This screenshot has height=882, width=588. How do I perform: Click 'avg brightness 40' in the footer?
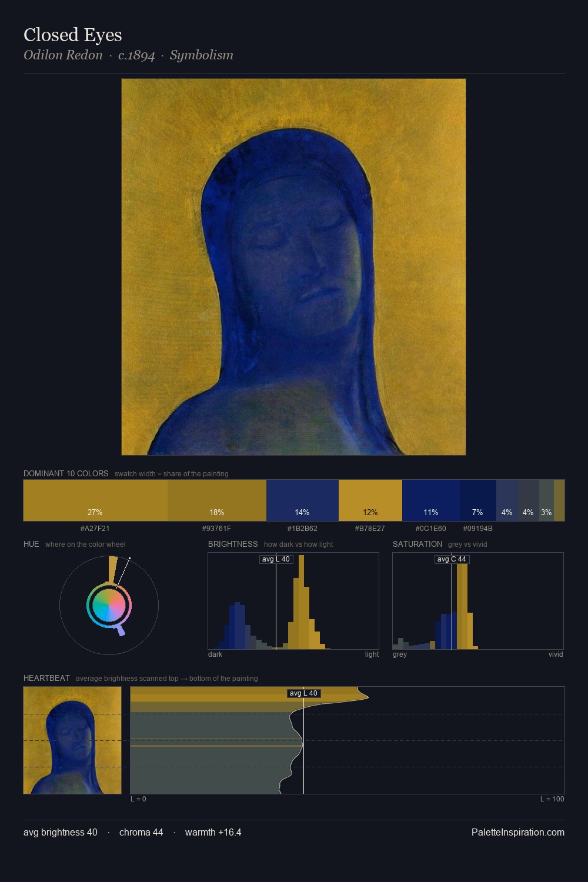[61, 833]
